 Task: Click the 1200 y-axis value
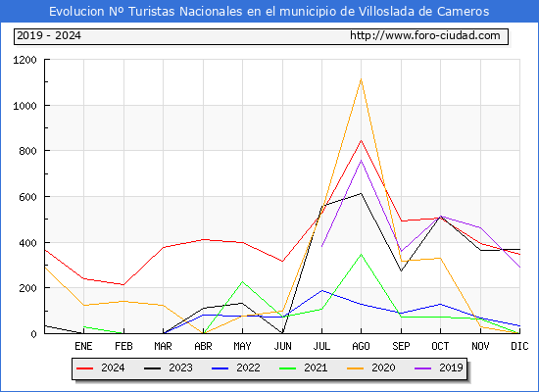(x=24, y=60)
